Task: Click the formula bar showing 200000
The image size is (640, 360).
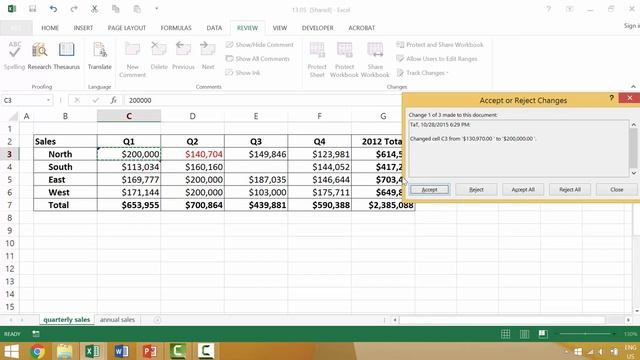Action: coord(263,100)
